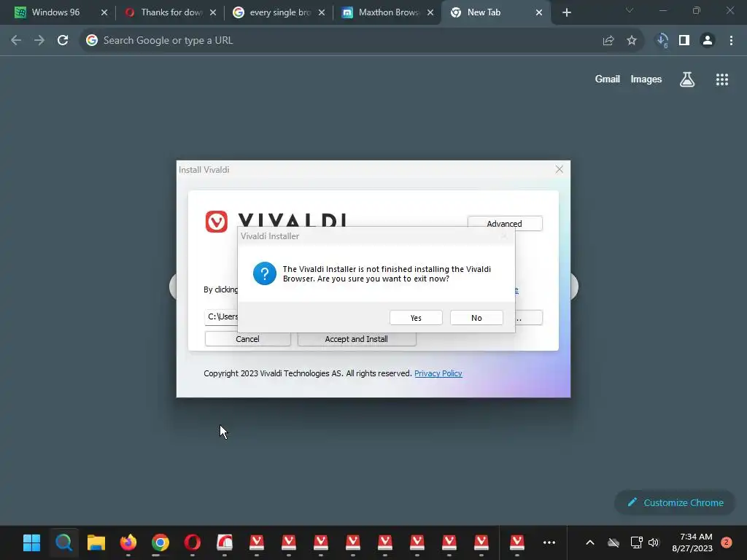Close the Maxthon Browser tab

tap(430, 12)
